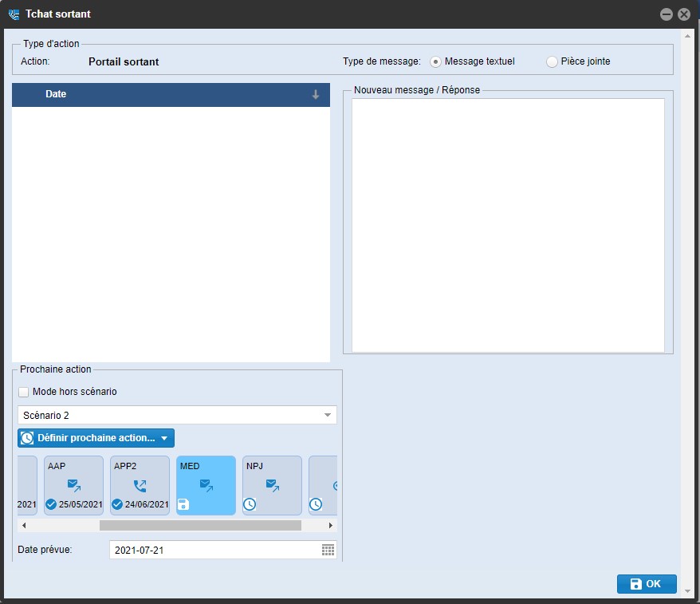Image resolution: width=700 pixels, height=604 pixels.
Task: Click the save disk icon on MED card
Action: coord(183,504)
